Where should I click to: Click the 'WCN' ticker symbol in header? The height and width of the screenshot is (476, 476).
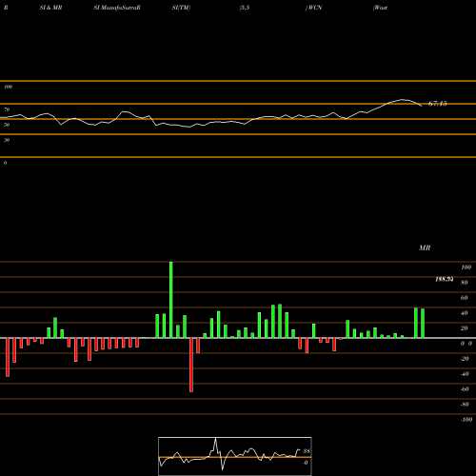(315, 8)
